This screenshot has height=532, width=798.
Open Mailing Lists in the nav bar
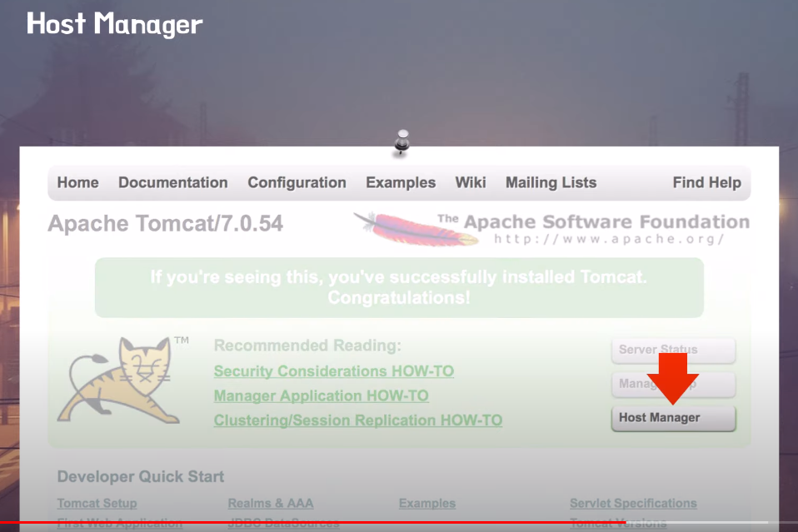551,182
